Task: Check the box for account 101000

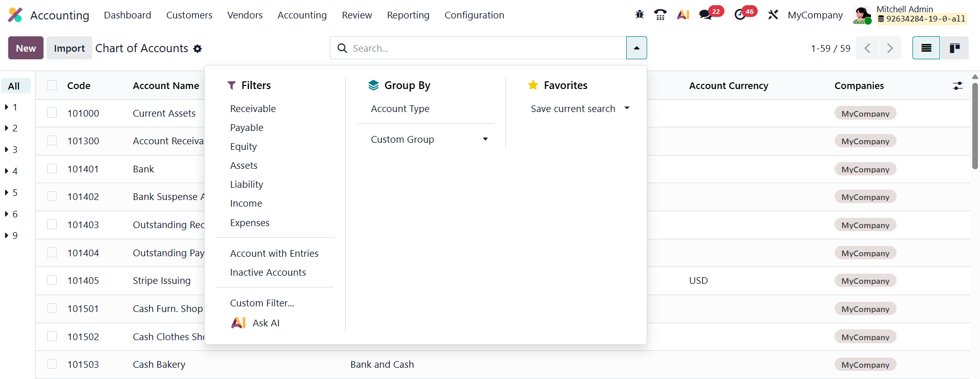Action: 52,113
